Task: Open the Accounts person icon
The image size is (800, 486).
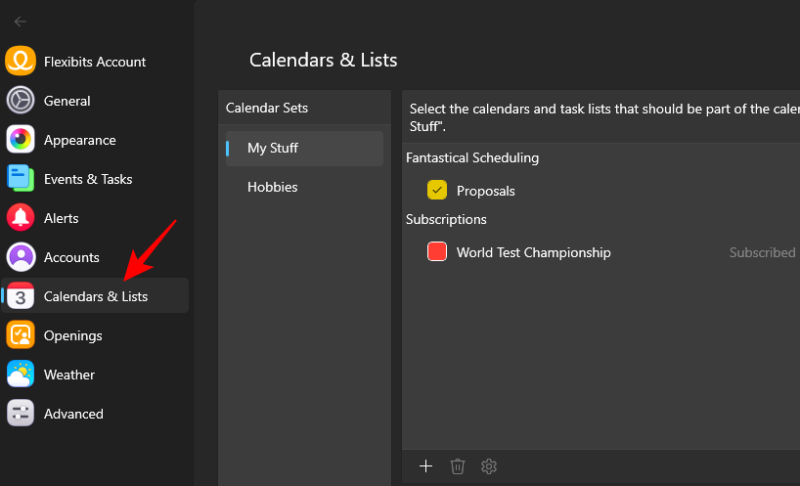Action: 21,257
